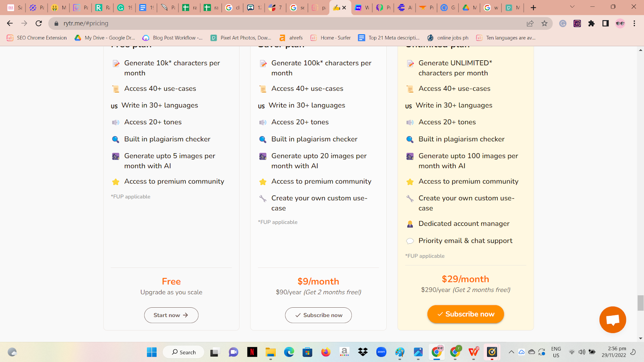Click the $9/month price text
Screen dimensions: 644x362
click(x=318, y=282)
